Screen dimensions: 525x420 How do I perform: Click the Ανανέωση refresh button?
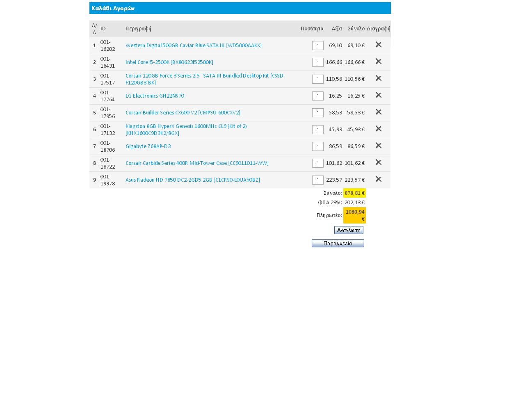coord(349,230)
